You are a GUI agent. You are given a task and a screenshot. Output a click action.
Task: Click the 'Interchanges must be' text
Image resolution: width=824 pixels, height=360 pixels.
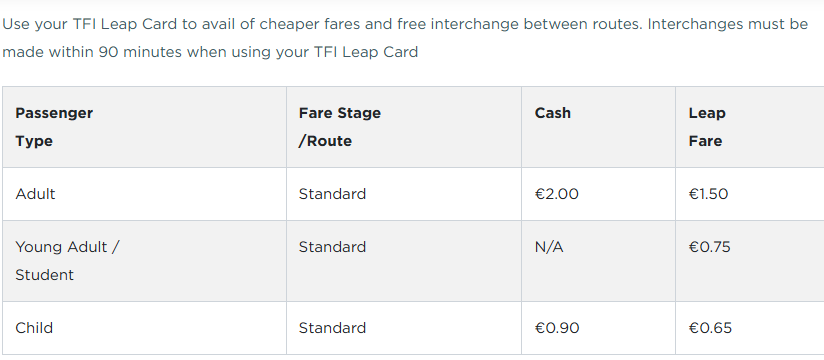click(x=728, y=25)
